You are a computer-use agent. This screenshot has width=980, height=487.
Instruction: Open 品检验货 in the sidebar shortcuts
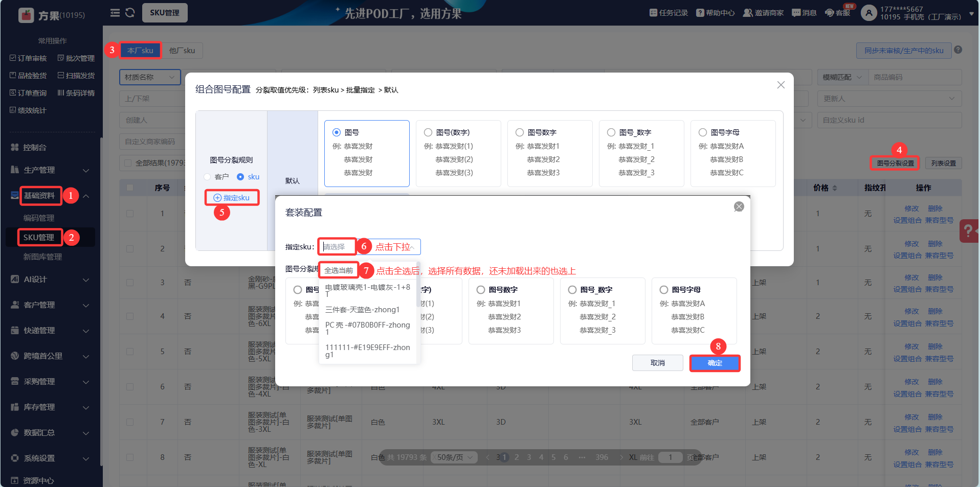coord(28,76)
